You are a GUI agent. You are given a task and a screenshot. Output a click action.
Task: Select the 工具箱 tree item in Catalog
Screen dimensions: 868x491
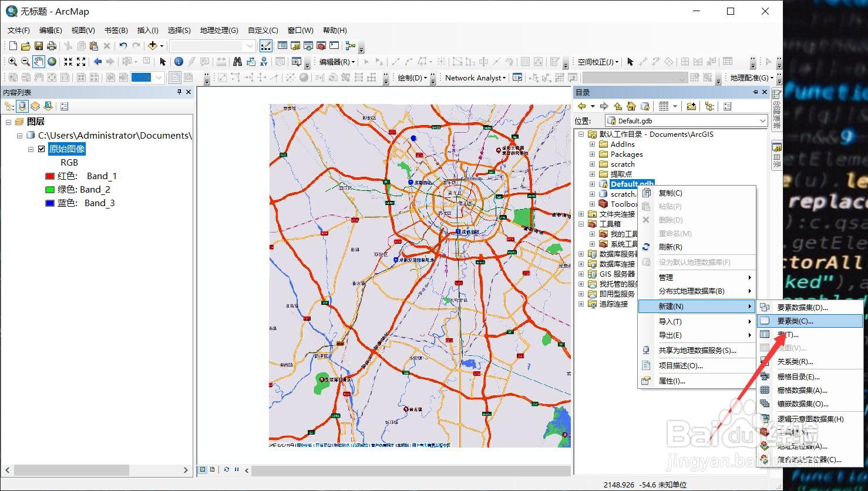(610, 224)
